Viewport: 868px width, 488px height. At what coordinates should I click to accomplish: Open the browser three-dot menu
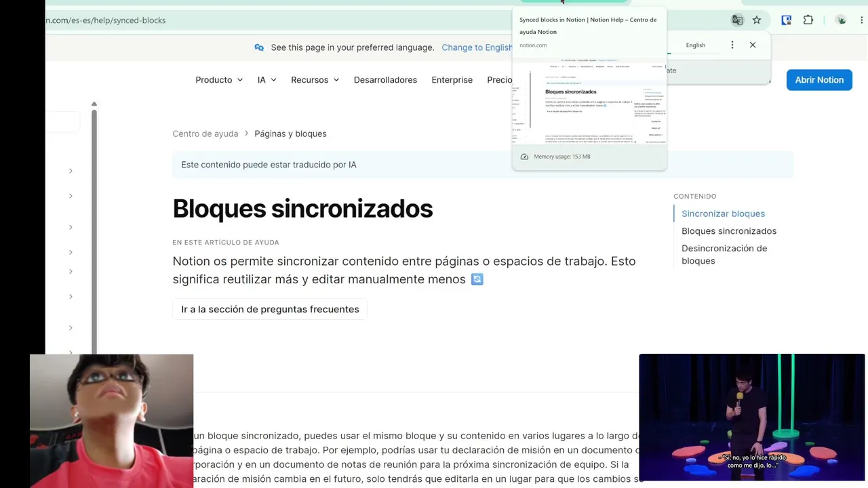863,20
